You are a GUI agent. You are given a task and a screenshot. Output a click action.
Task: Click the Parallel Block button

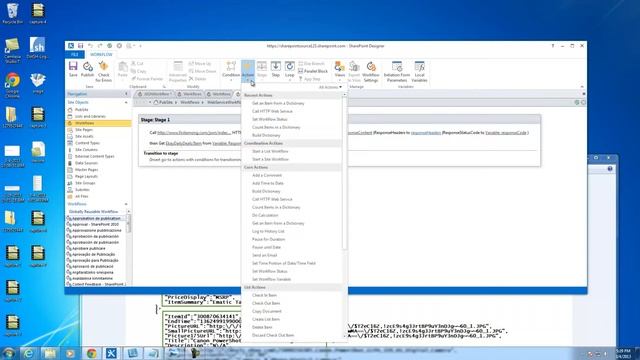point(313,71)
